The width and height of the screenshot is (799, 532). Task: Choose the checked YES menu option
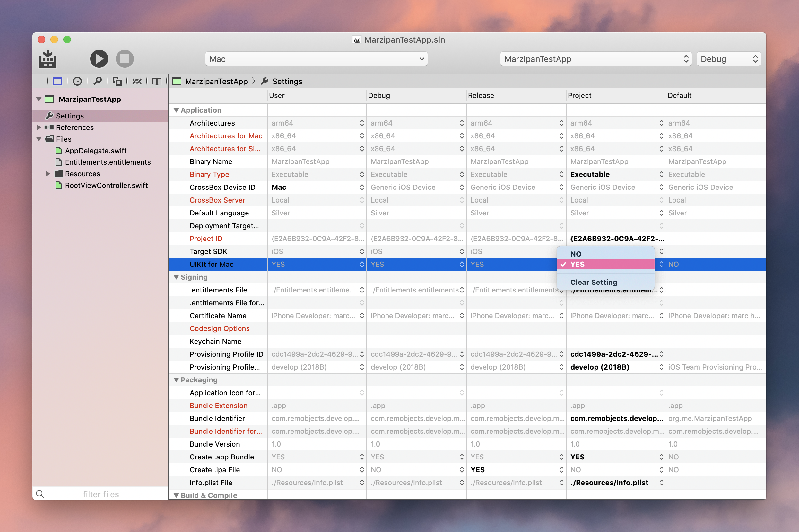(605, 264)
